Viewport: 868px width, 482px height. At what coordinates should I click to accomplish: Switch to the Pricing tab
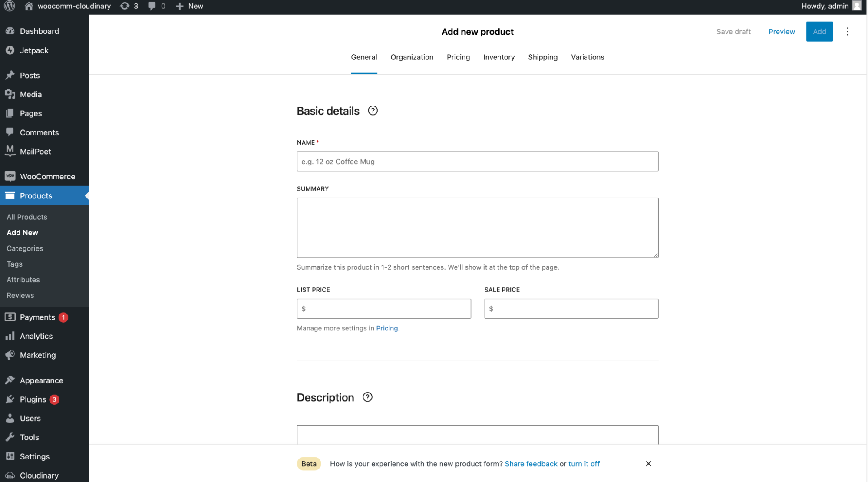(458, 57)
